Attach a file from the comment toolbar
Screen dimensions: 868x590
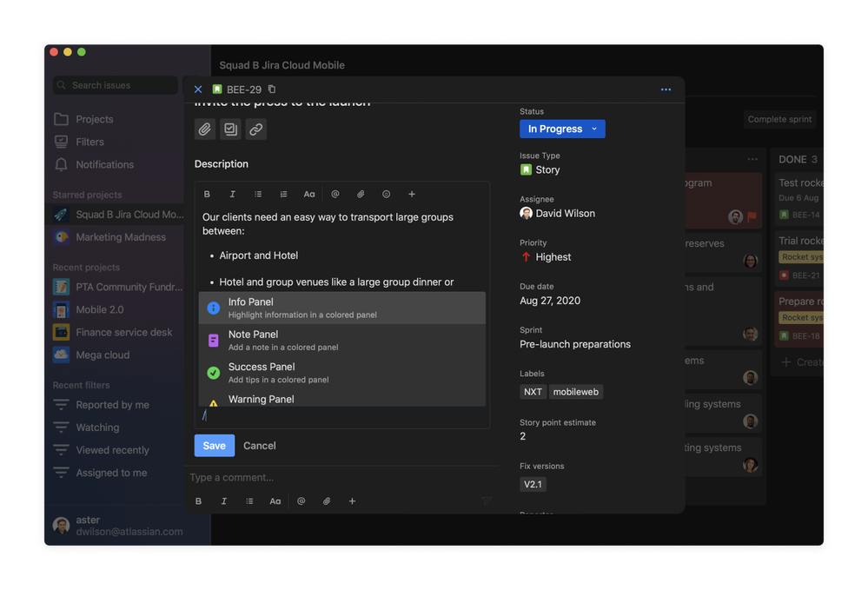(x=327, y=501)
